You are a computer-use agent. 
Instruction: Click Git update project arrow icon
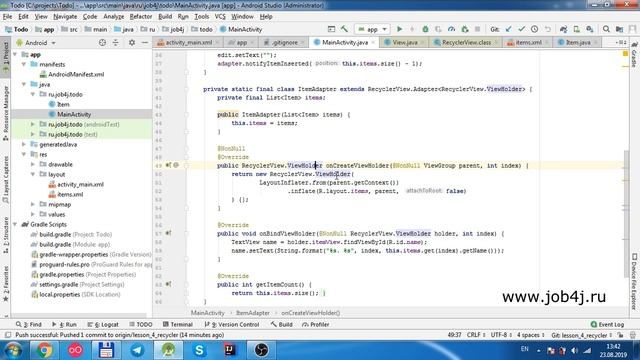(x=509, y=29)
